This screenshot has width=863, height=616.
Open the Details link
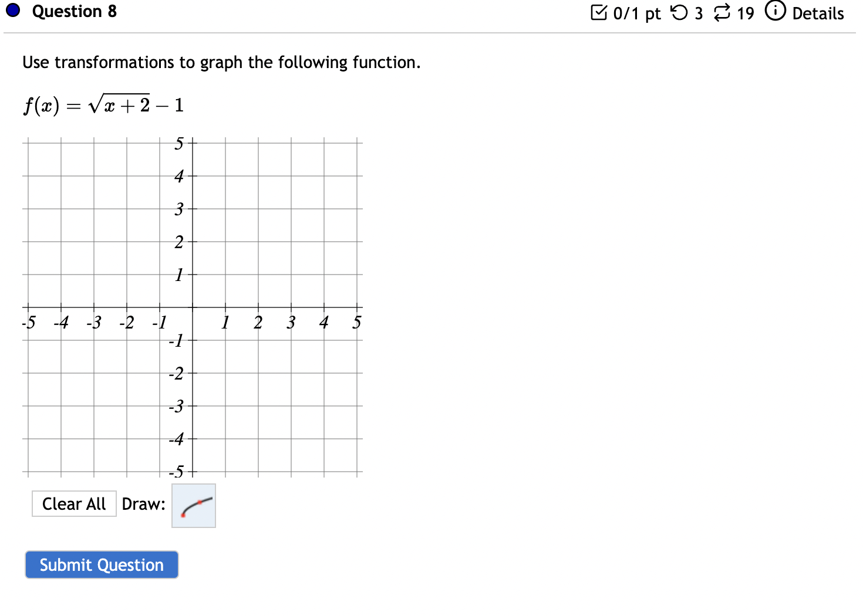point(818,13)
